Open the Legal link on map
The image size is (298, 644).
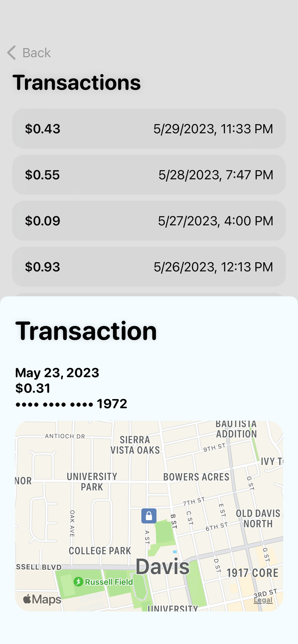point(263,600)
